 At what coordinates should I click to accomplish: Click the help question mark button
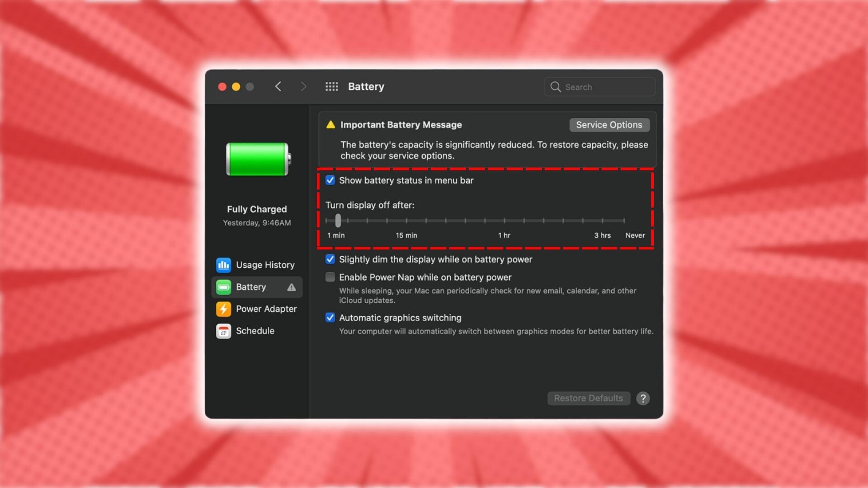[x=643, y=398]
